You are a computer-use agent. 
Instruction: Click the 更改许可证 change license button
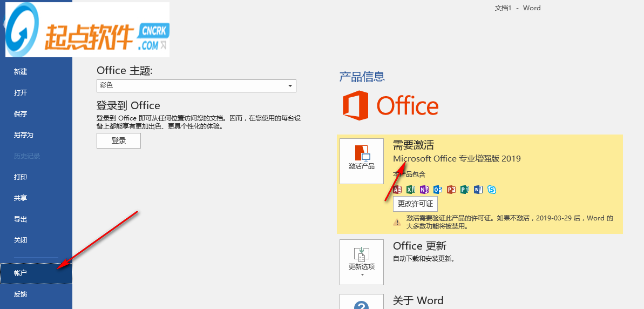pyautogui.click(x=415, y=204)
